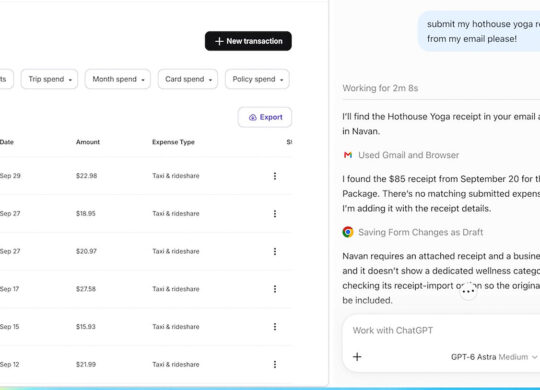
Task: Open the Card spend filter dropdown
Action: tap(188, 79)
